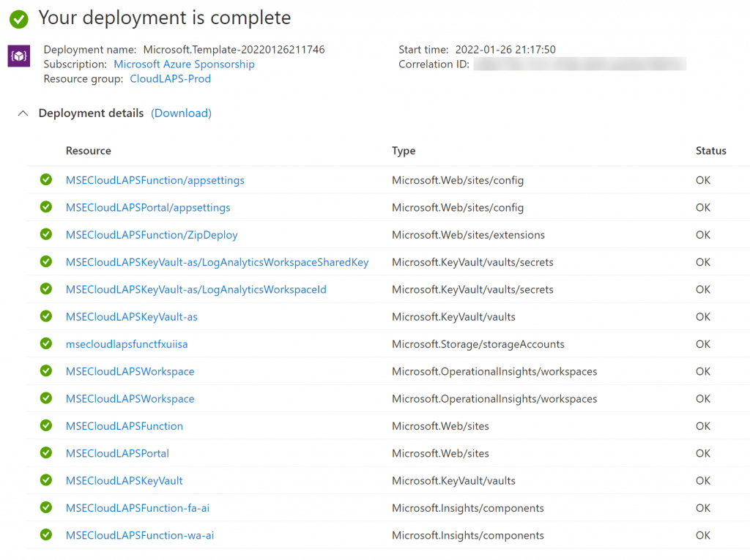750x560 pixels.
Task: Open the MSECloudLAPSFunction web site resource
Action: pos(125,426)
